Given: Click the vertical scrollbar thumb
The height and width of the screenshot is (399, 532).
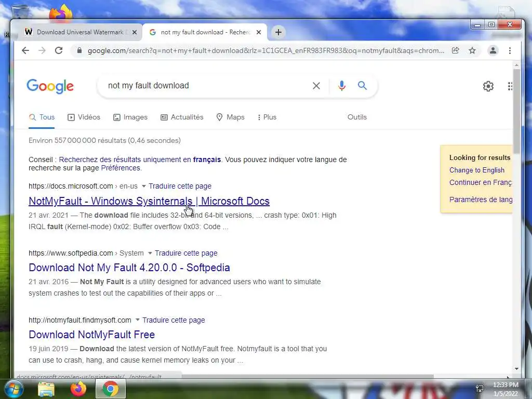Looking at the screenshot, I should [x=516, y=111].
